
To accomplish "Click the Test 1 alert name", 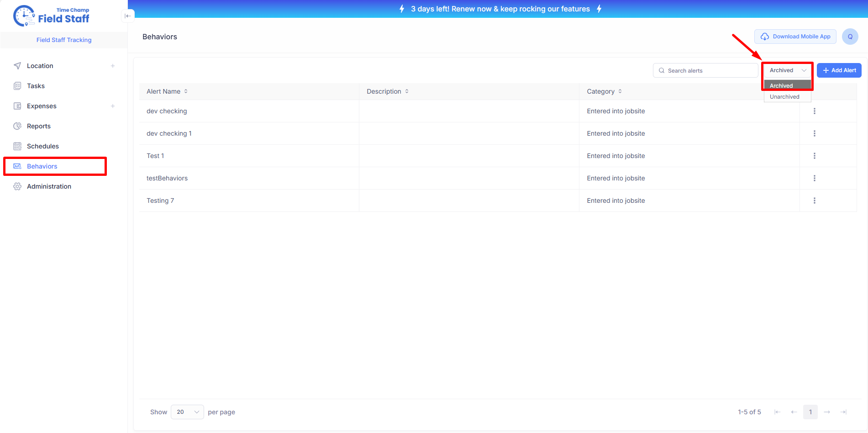I will click(x=155, y=156).
